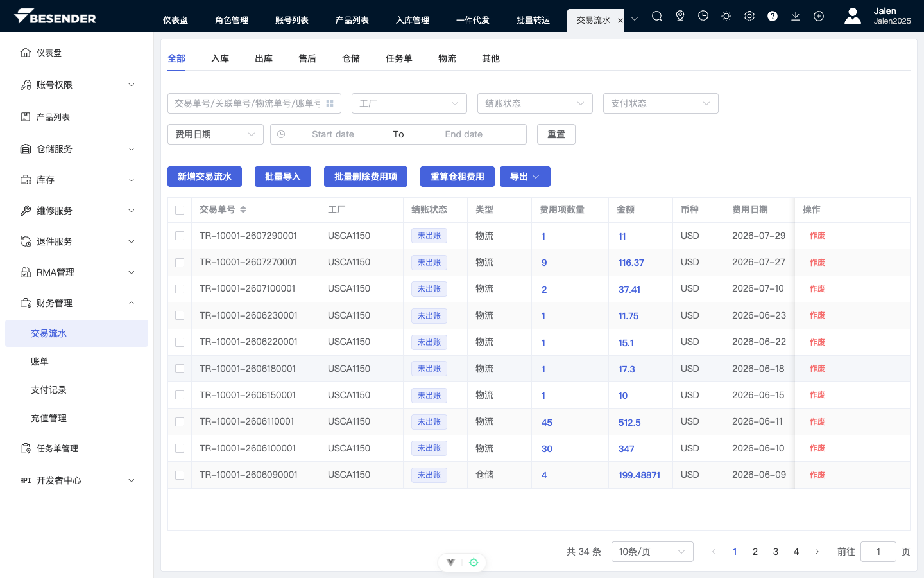Click the 维修服务 wrench icon
This screenshot has height=578, width=924.
(x=26, y=211)
